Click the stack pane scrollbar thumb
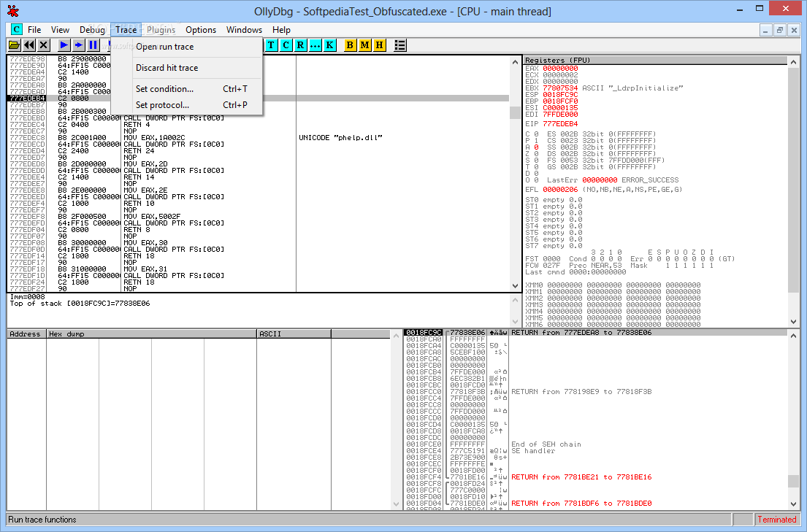 tap(793, 481)
